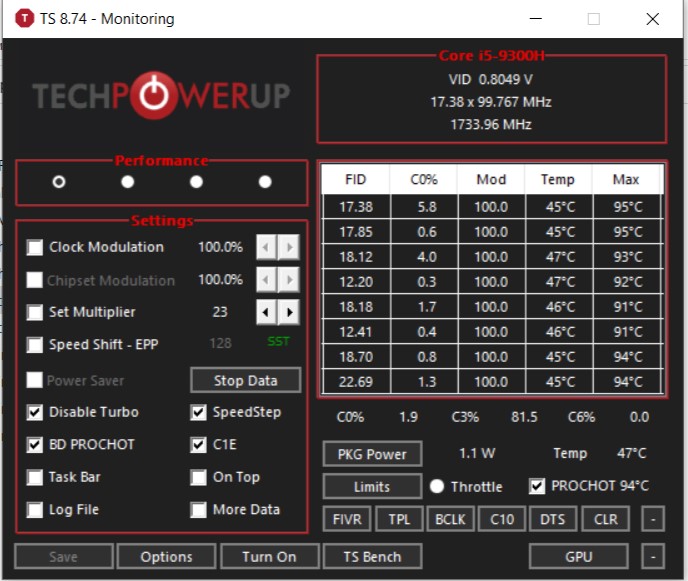Decrease Clock Modulation with left arrow
Screen dimensions: 688x581
(x=266, y=247)
